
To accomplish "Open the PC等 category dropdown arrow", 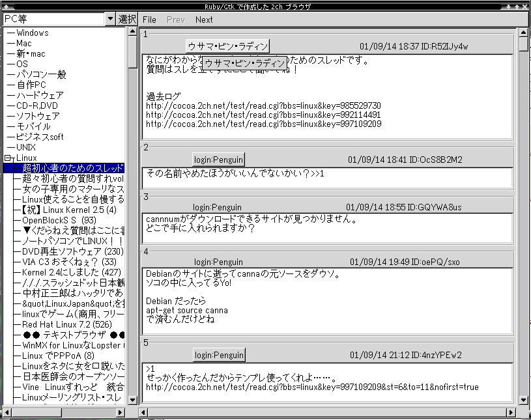I will (109, 20).
